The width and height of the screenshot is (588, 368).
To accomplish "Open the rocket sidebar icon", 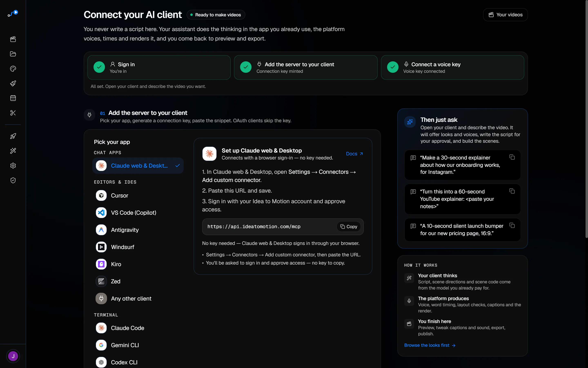I will [x=13, y=136].
